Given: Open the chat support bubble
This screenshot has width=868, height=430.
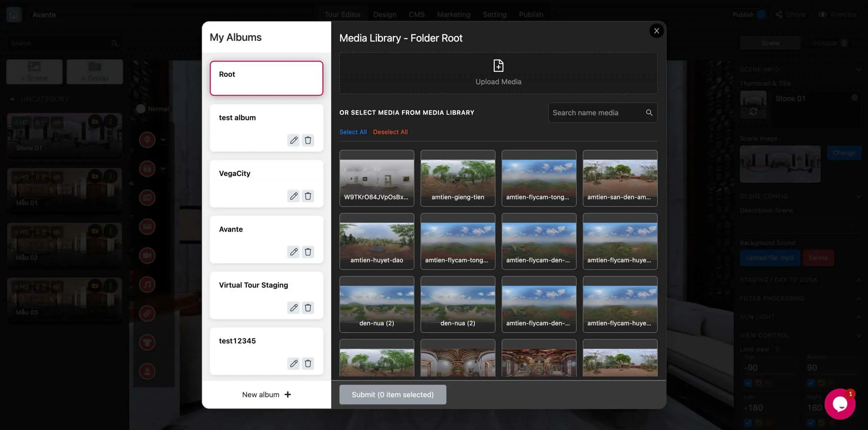Looking at the screenshot, I should [840, 404].
